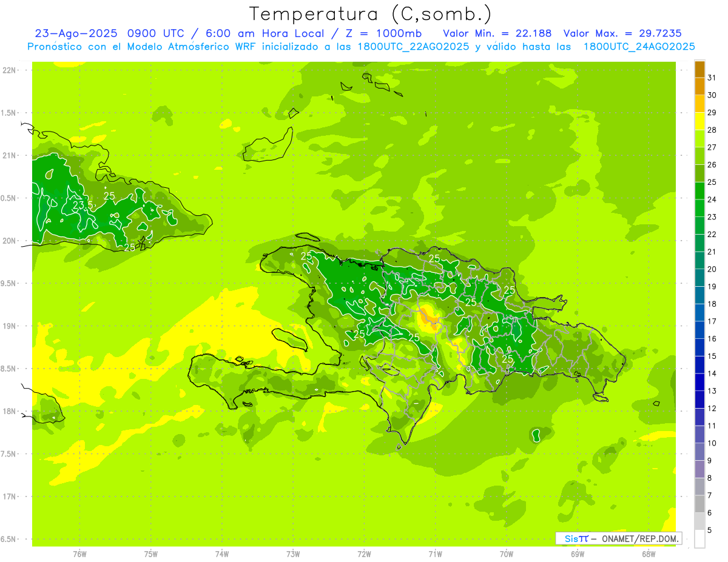The width and height of the screenshot is (728, 562).
Task: Click the '68W' longitude axis label
Action: tap(649, 554)
